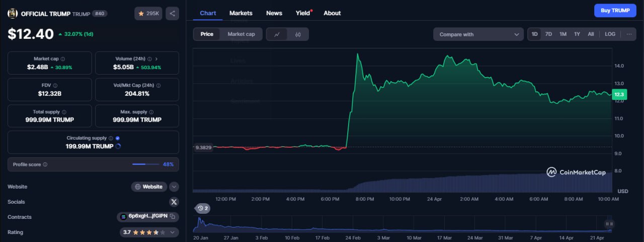Screen dimensions: 644x242
Task: Toggle LOG scale on chart
Action: (x=610, y=34)
